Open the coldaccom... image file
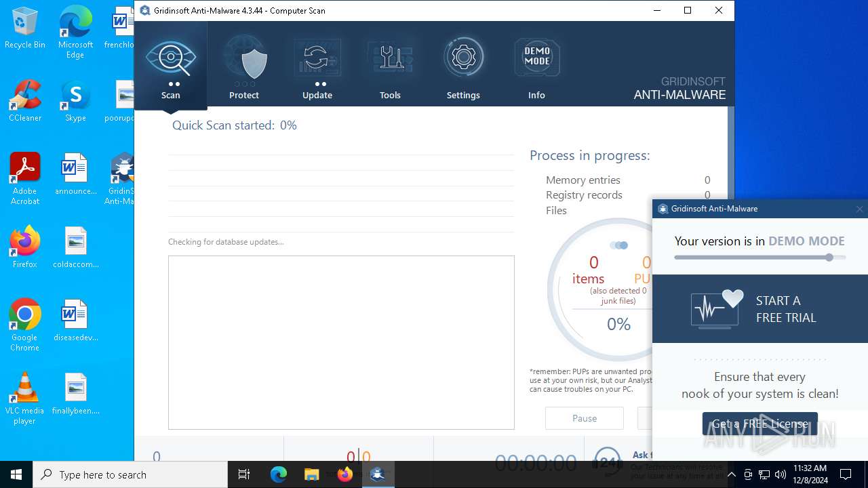Viewport: 868px width, 488px height. coord(75,247)
